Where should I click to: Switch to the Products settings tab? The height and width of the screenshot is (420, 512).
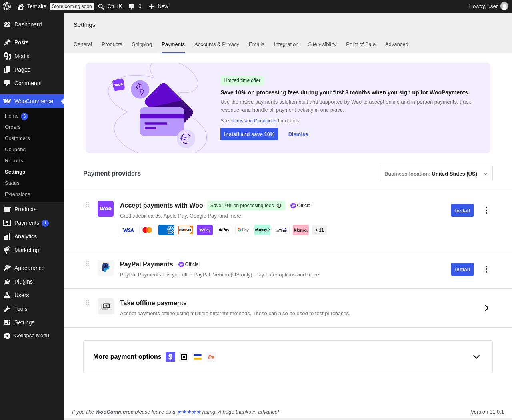coord(112,44)
